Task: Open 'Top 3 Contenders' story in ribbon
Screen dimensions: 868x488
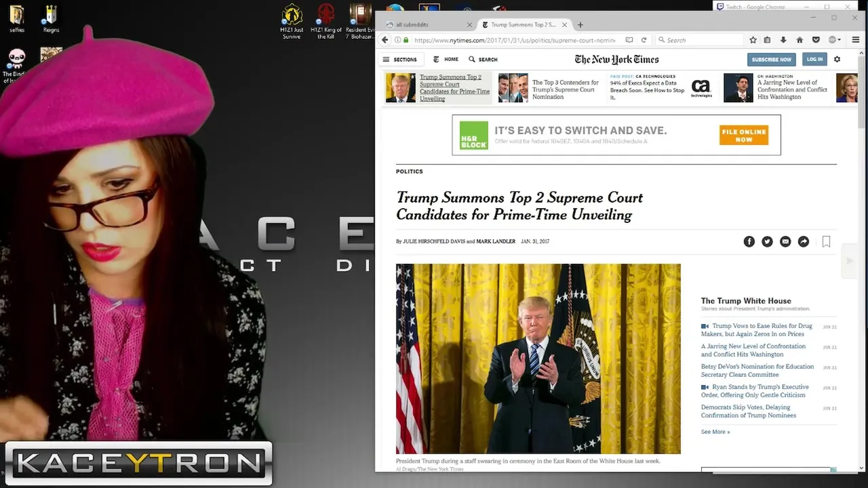Action: click(x=549, y=89)
